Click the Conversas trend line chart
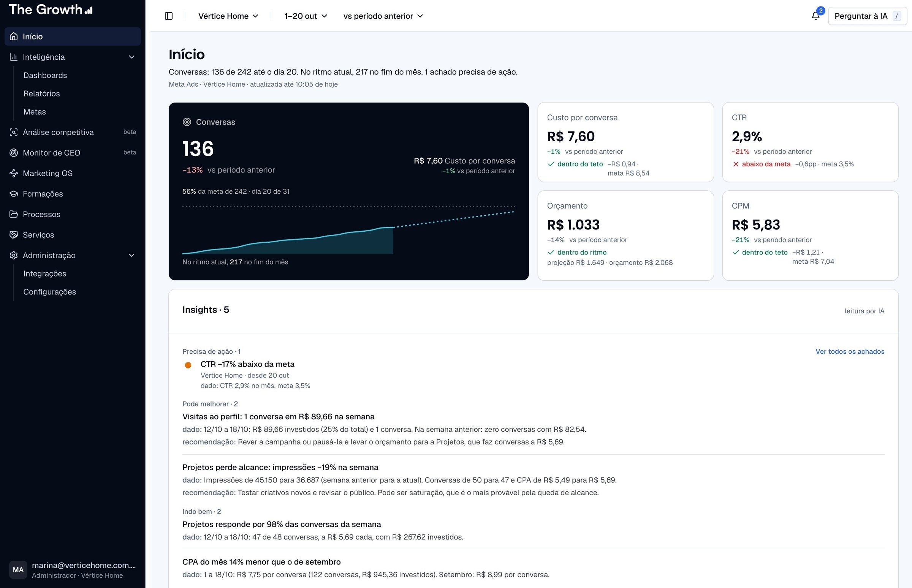912x588 pixels. click(x=349, y=231)
